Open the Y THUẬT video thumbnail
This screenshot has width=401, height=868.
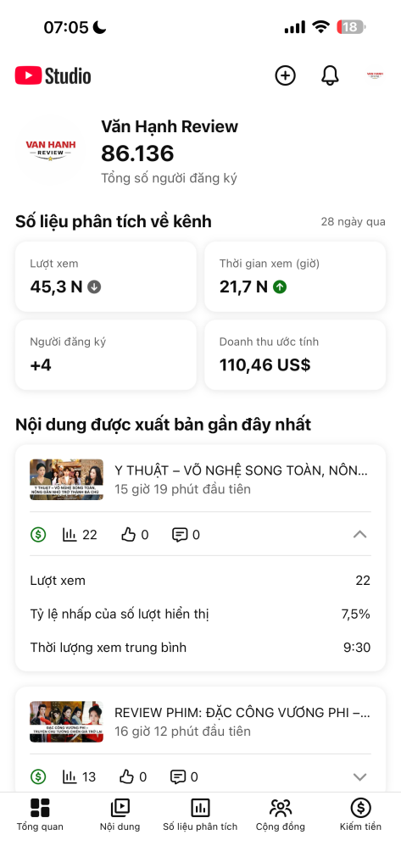pos(66,480)
